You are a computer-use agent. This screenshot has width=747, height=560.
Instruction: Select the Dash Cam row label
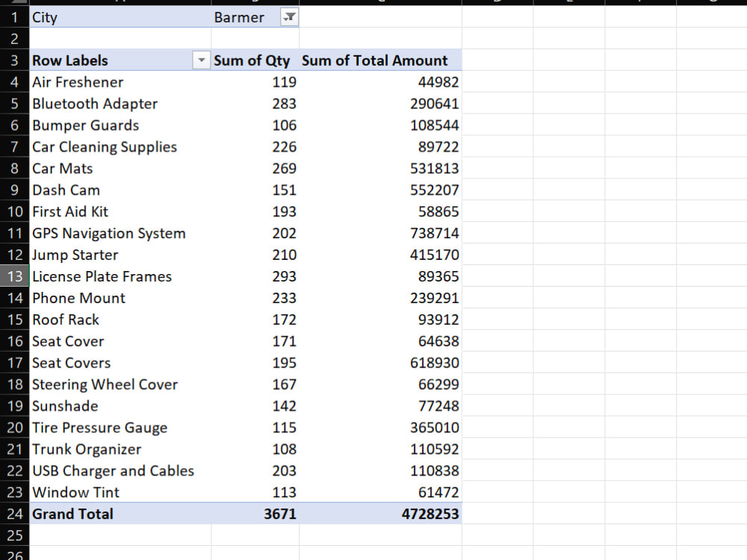tap(120, 190)
